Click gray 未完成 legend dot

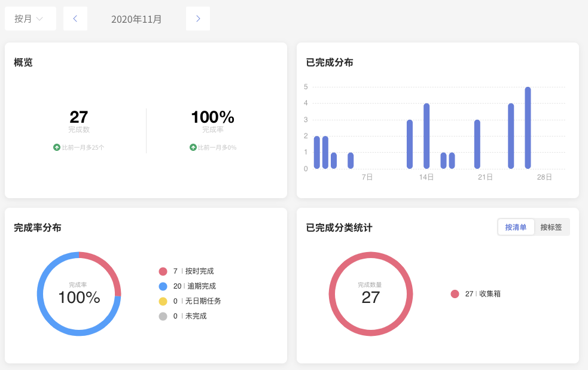point(163,316)
